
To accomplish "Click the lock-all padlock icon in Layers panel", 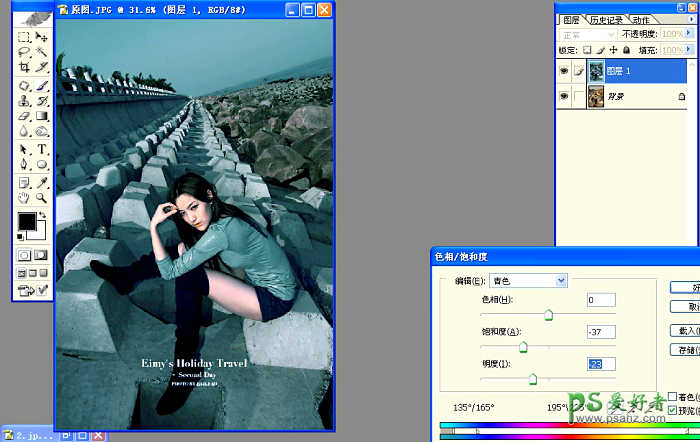I will point(626,49).
